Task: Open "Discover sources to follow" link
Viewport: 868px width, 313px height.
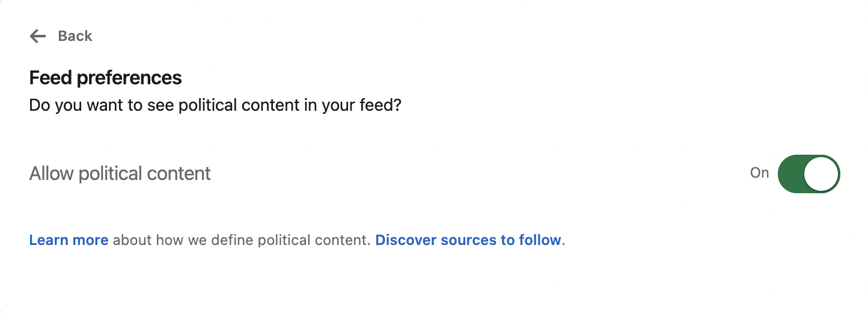Action: [468, 240]
